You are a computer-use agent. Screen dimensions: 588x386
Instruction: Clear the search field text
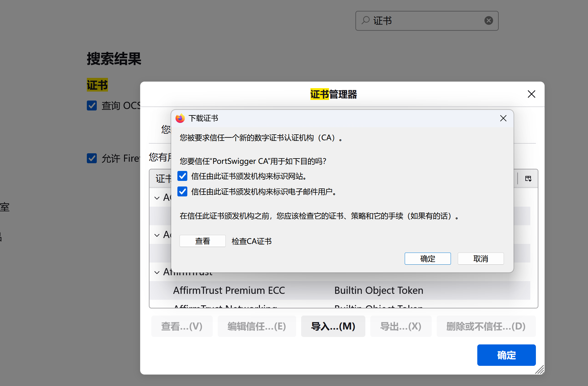tap(489, 20)
